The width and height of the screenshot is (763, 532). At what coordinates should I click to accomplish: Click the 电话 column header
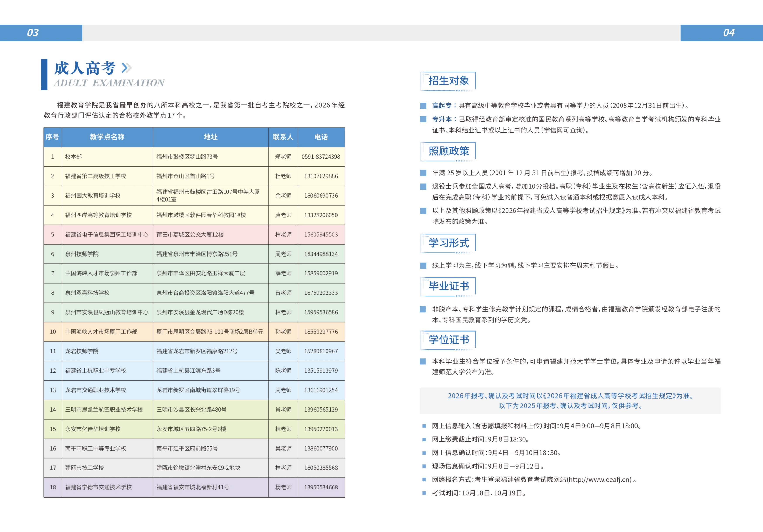(321, 137)
